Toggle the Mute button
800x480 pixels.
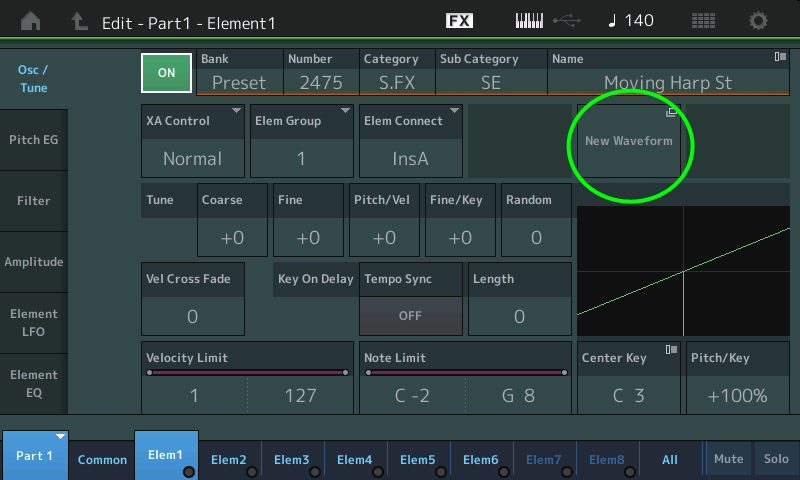point(728,459)
